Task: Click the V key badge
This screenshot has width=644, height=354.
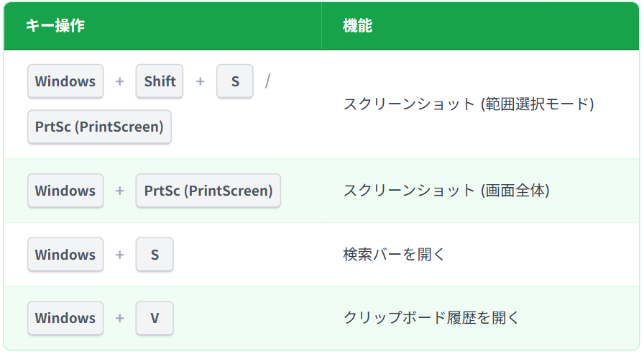Action: click(155, 318)
